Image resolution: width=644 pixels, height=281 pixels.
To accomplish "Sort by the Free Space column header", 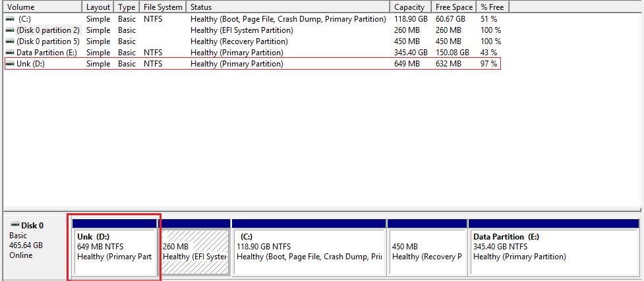I will coord(454,7).
